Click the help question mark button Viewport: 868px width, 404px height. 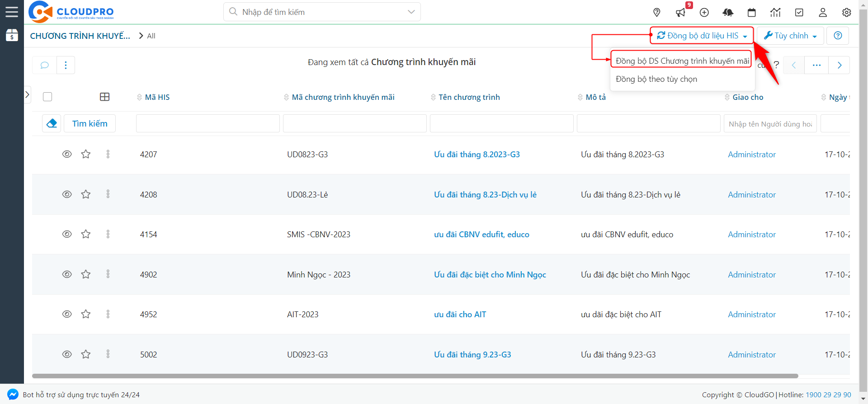point(838,36)
